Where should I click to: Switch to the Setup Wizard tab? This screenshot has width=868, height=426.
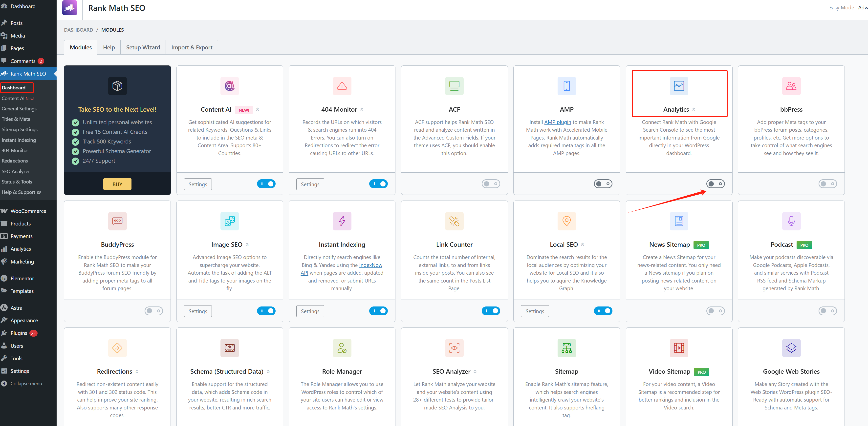click(143, 47)
